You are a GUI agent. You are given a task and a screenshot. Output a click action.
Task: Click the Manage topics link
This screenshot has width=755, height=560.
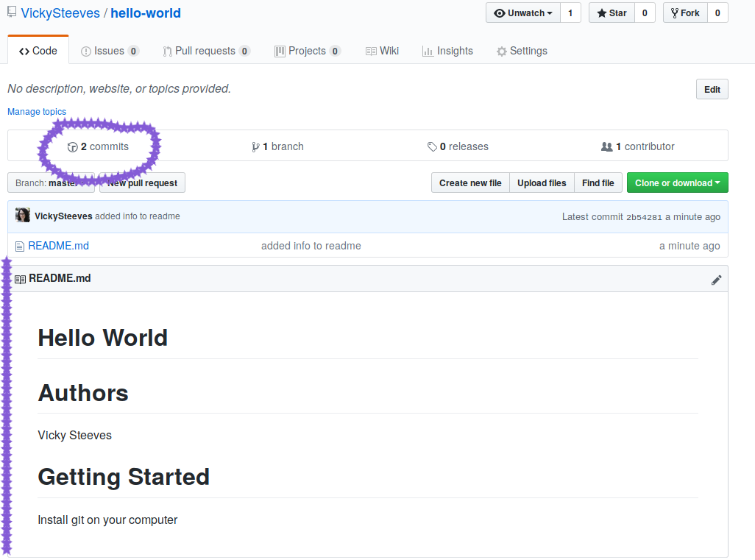pos(37,112)
